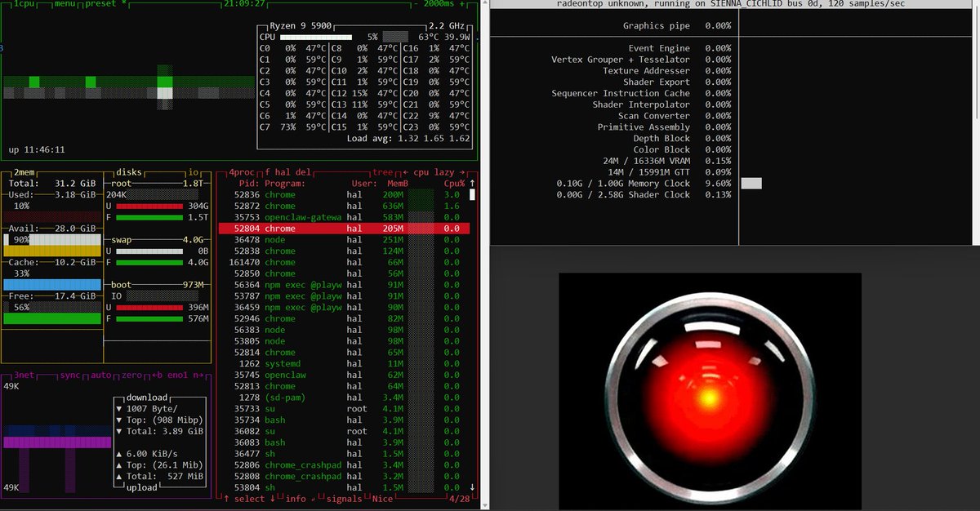
Task: Click the preset selector in btop
Action: pos(105,4)
